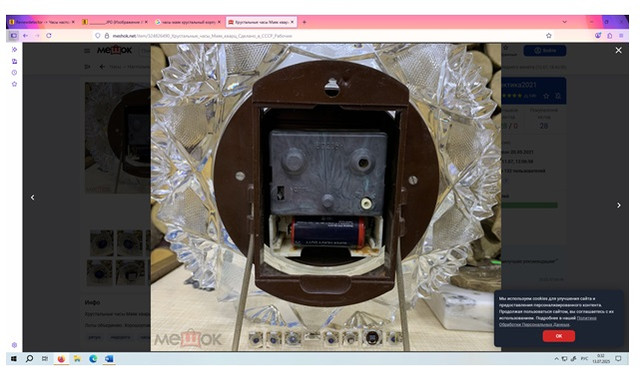Image resolution: width=640 pixels, height=378 pixels.
Task: Show hidden system tray icons
Action: click(556, 359)
